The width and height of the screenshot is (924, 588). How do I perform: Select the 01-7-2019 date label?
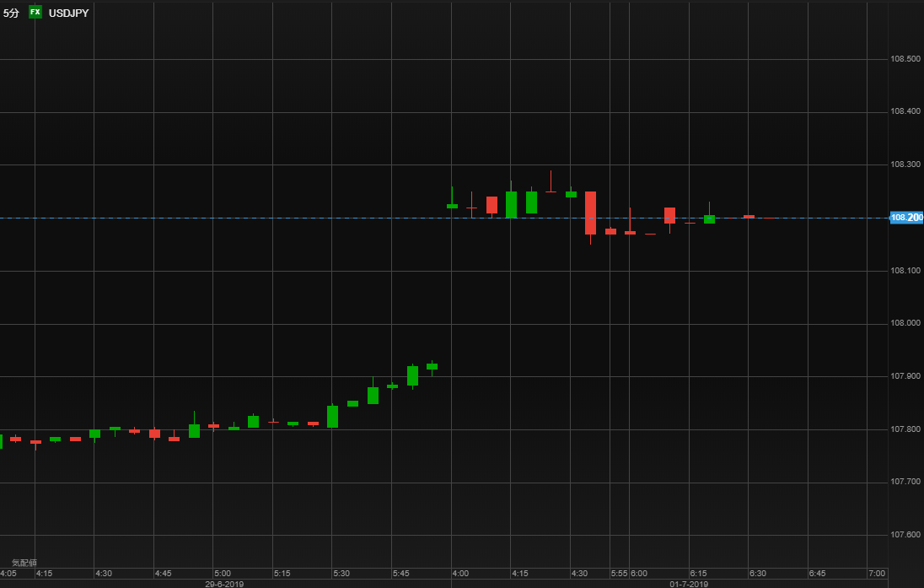pos(689,584)
